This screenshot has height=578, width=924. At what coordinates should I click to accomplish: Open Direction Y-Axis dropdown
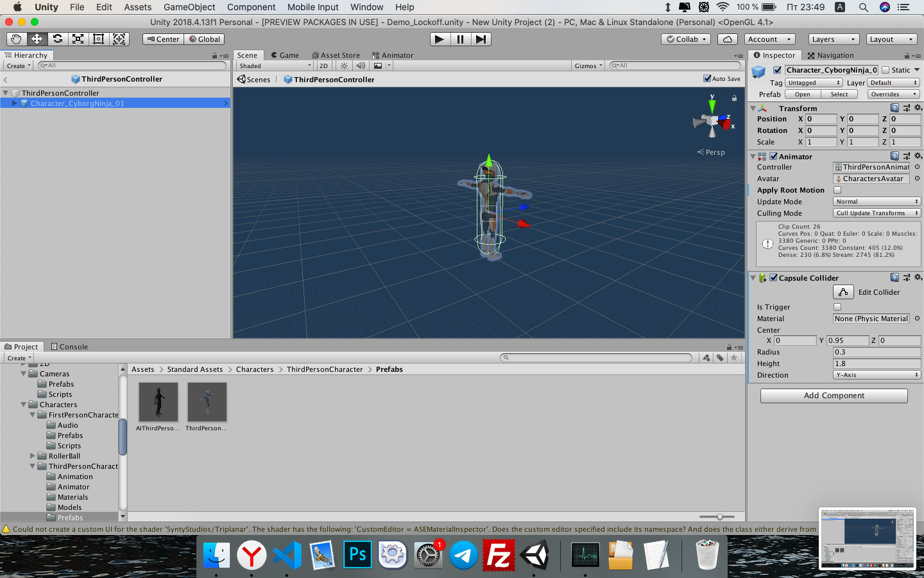877,375
